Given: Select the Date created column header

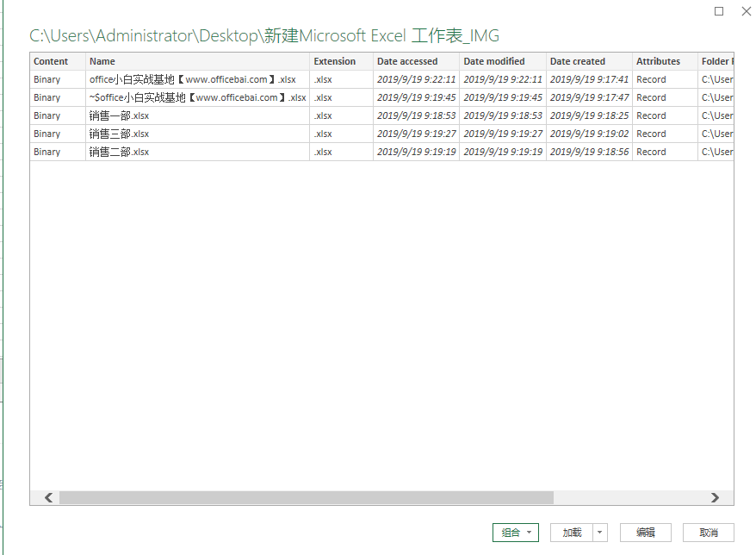Looking at the screenshot, I should click(589, 61).
